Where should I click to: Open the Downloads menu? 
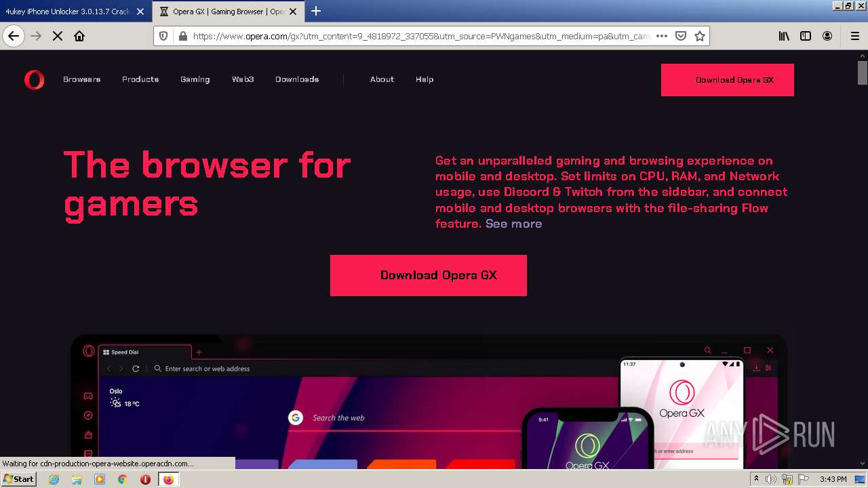click(297, 79)
